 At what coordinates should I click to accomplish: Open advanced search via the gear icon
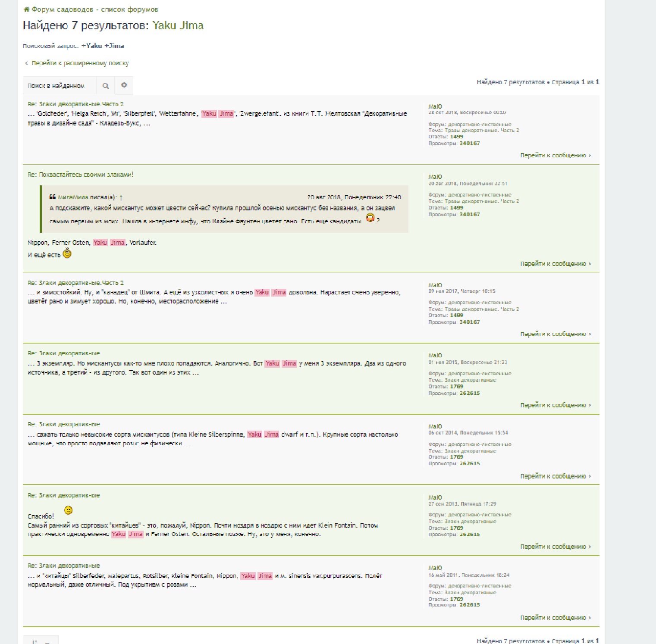[x=124, y=85]
